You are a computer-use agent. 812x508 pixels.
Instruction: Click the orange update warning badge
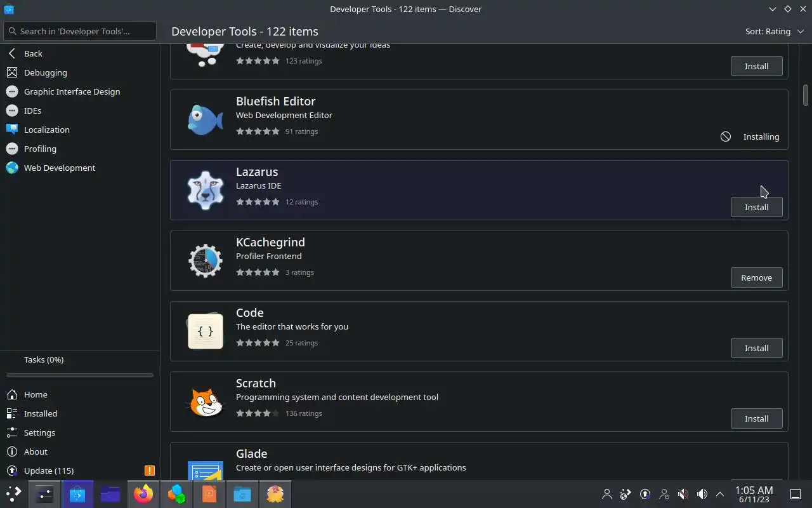click(x=150, y=471)
